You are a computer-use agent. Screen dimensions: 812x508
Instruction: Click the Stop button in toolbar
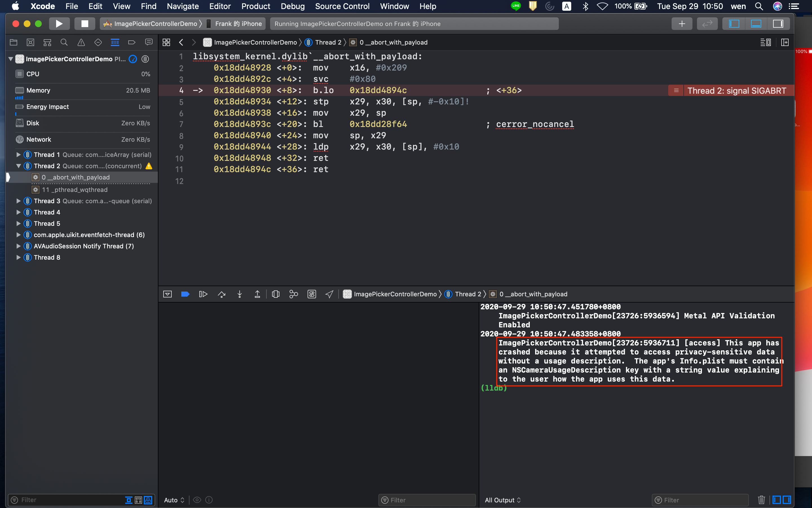(85, 24)
